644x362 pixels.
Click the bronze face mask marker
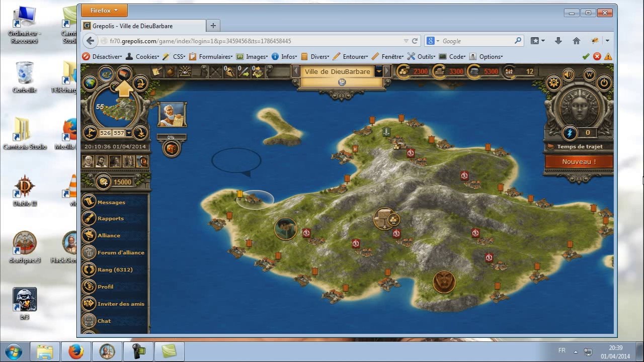click(444, 282)
